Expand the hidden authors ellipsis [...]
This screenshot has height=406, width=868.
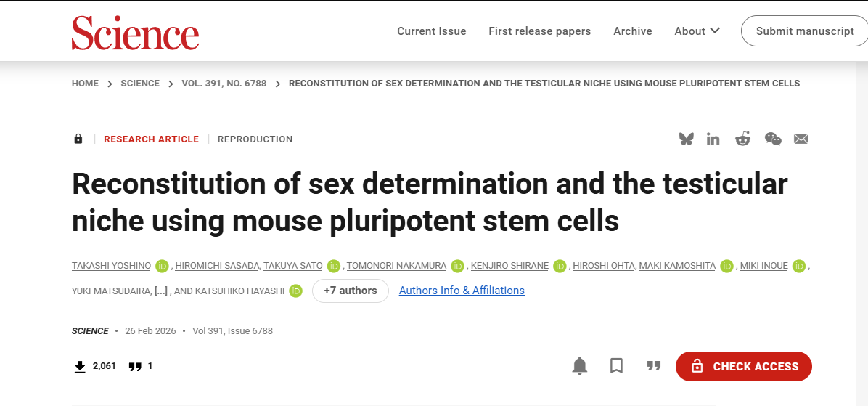coord(161,291)
